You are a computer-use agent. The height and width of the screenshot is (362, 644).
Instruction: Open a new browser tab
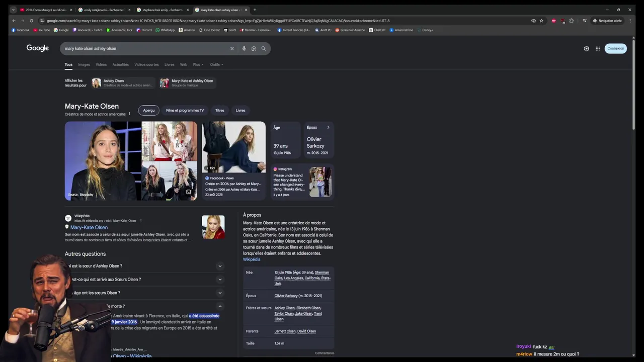(x=255, y=10)
